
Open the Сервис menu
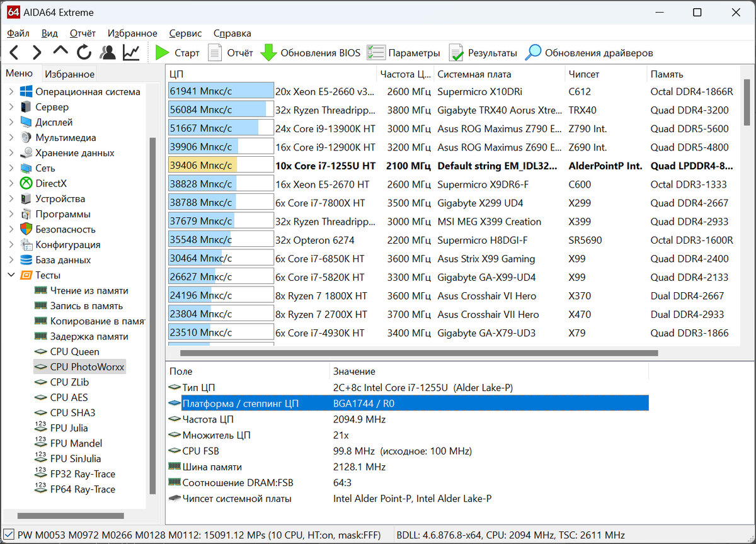pos(185,33)
